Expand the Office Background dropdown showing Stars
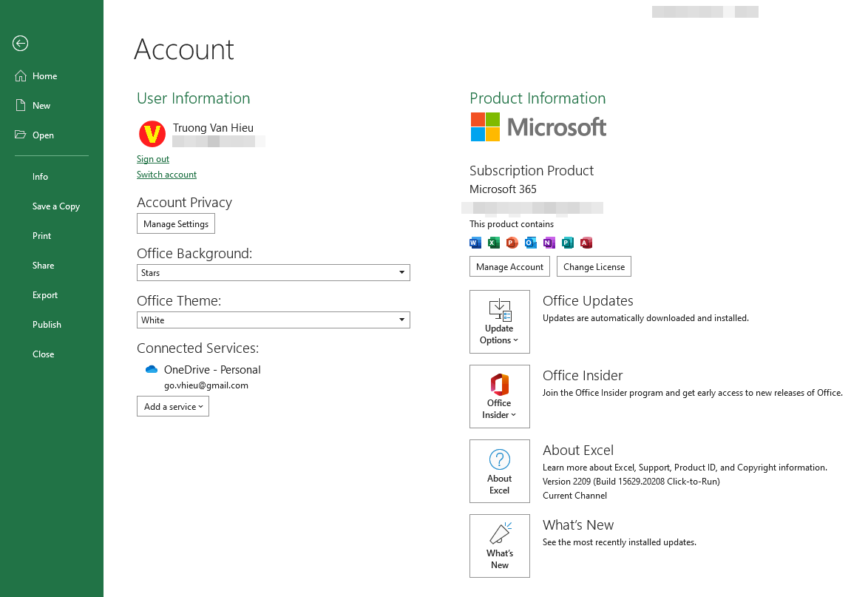 274,272
